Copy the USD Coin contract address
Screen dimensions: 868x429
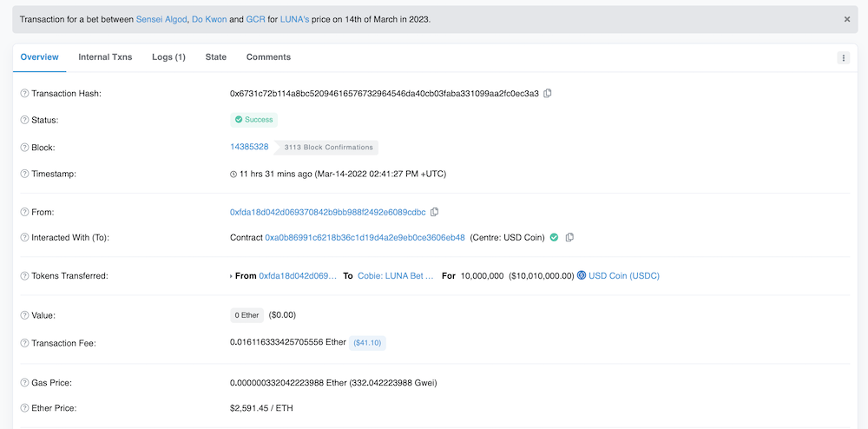569,237
